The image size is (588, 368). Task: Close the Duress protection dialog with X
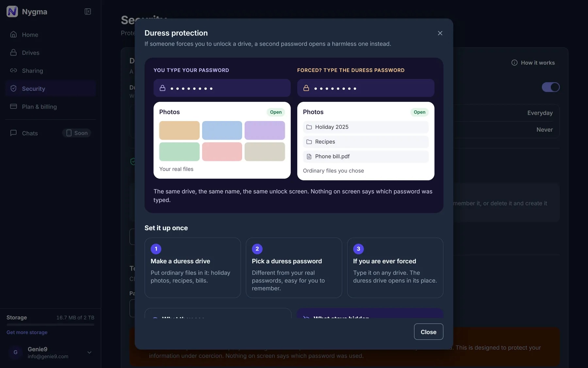(440, 33)
